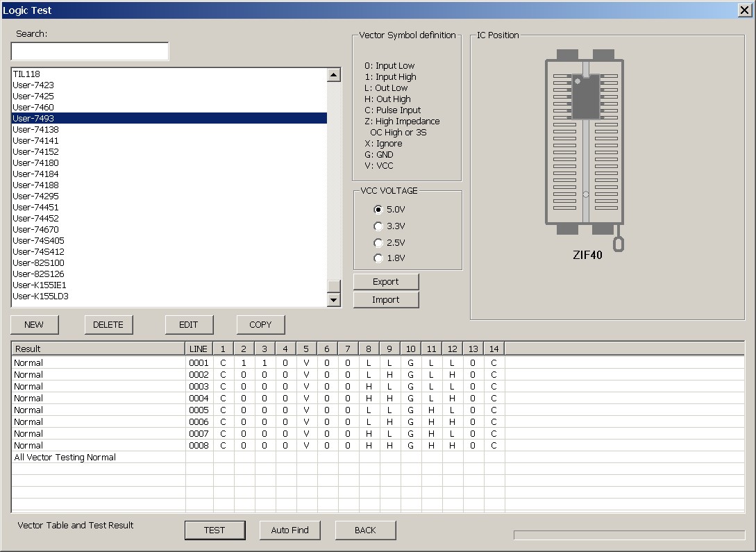Click the DELETE button
756x552 pixels.
108,324
